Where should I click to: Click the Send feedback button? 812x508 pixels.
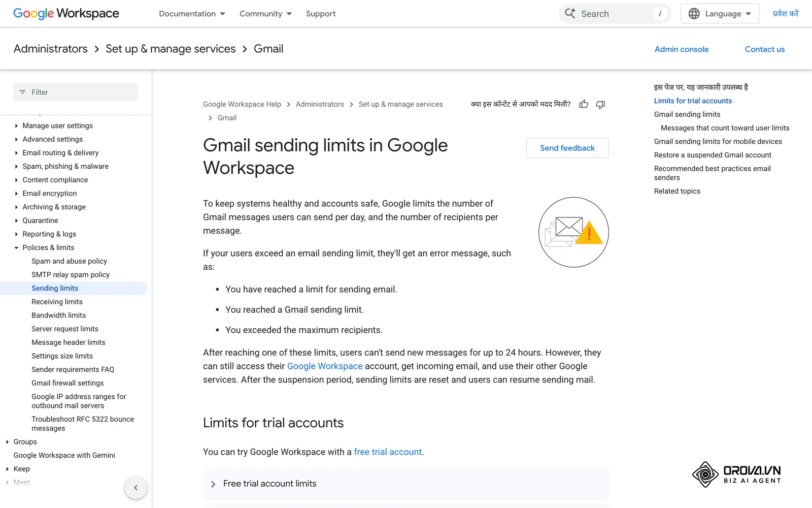[x=567, y=148]
